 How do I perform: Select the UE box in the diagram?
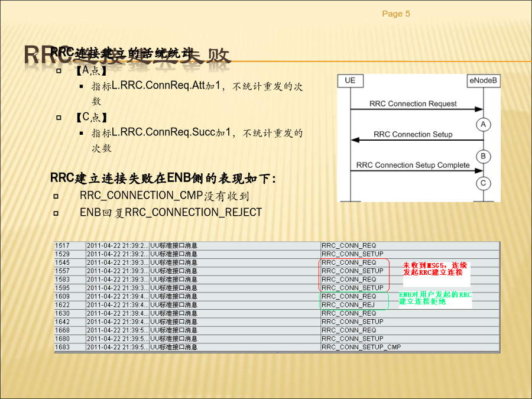(x=350, y=80)
